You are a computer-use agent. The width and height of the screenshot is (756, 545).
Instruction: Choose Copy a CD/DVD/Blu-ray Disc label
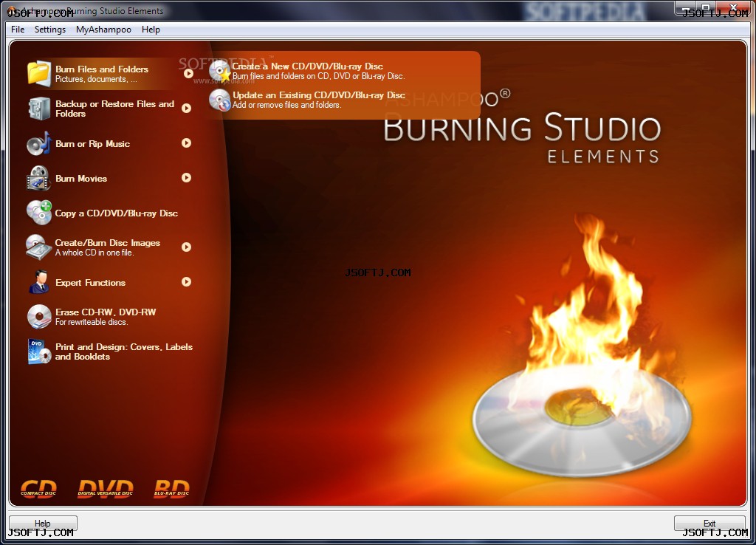click(116, 213)
